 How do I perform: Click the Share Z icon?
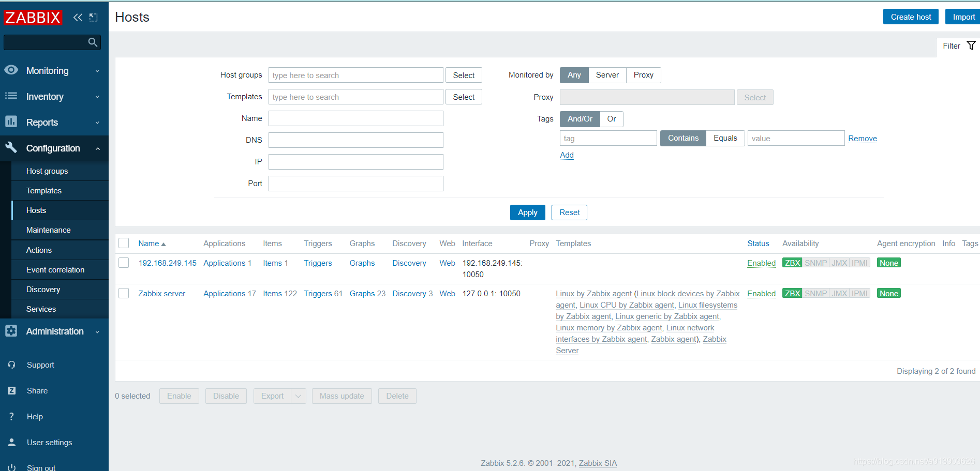[x=11, y=391]
